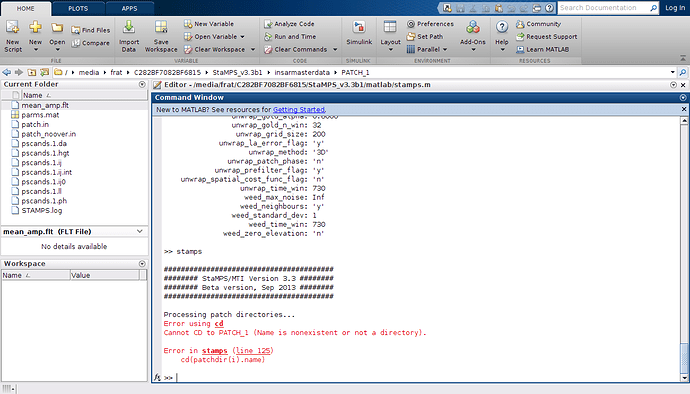Click insarmasterdata in the address path
This screenshot has width=690, height=394.
tap(302, 72)
